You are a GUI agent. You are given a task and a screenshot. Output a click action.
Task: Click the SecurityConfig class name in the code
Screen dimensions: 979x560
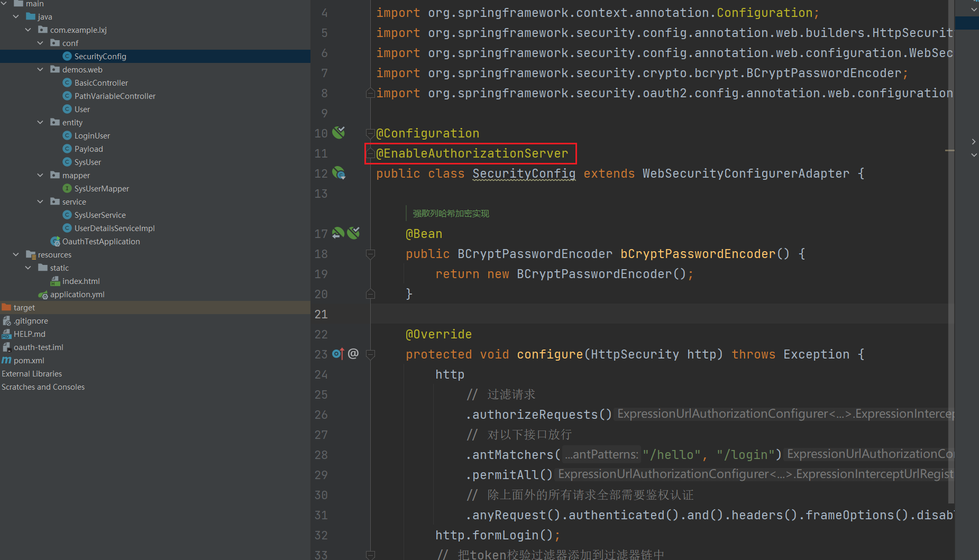click(524, 173)
